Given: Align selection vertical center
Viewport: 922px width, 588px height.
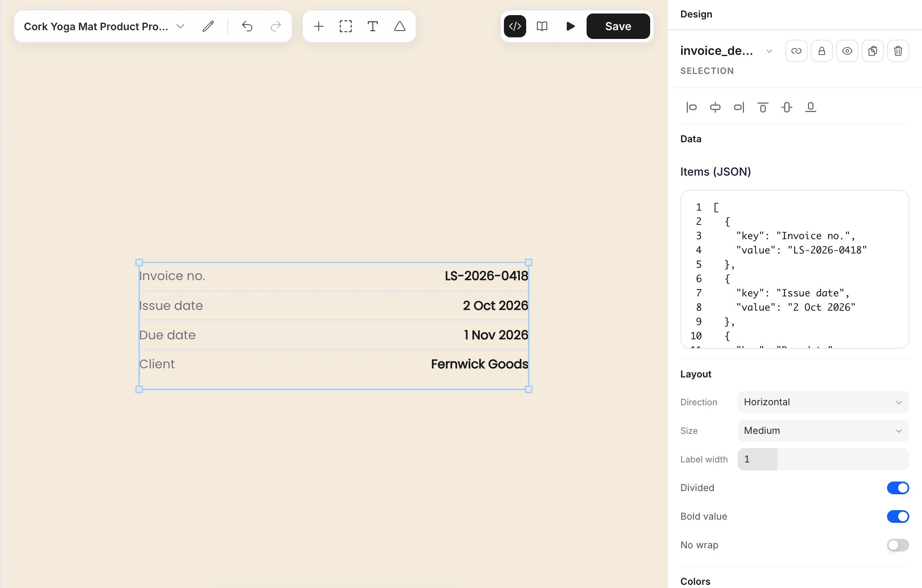Looking at the screenshot, I should 787,107.
